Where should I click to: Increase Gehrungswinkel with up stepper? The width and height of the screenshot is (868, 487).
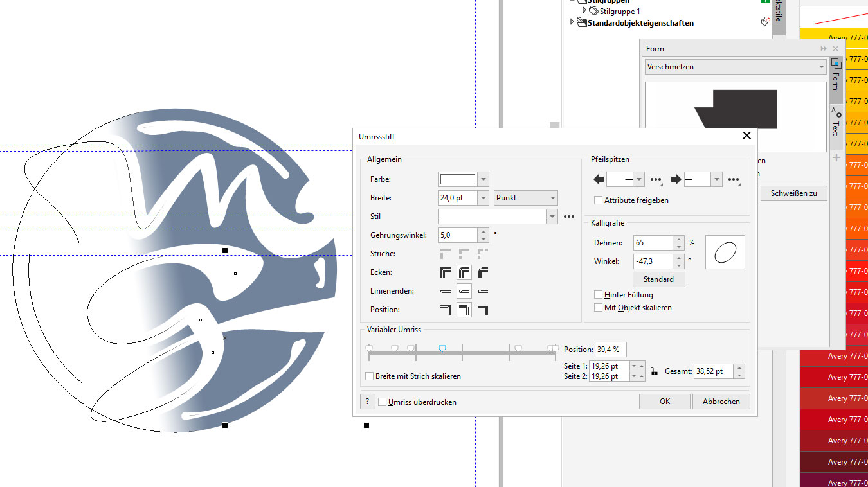pyautogui.click(x=484, y=232)
